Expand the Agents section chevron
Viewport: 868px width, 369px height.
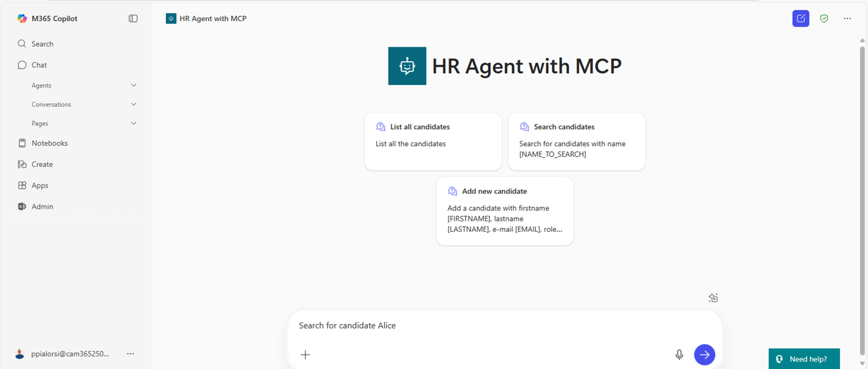(x=133, y=86)
